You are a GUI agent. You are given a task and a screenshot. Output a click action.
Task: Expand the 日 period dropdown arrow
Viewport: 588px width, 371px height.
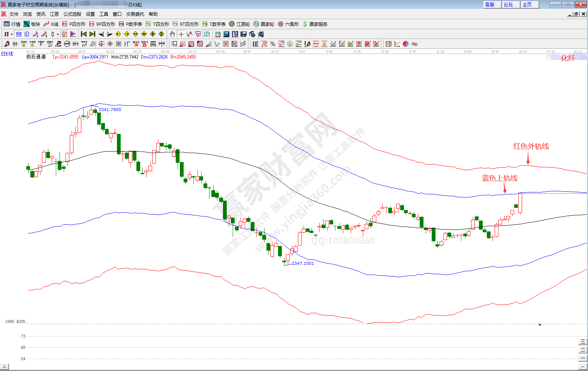coord(12,34)
